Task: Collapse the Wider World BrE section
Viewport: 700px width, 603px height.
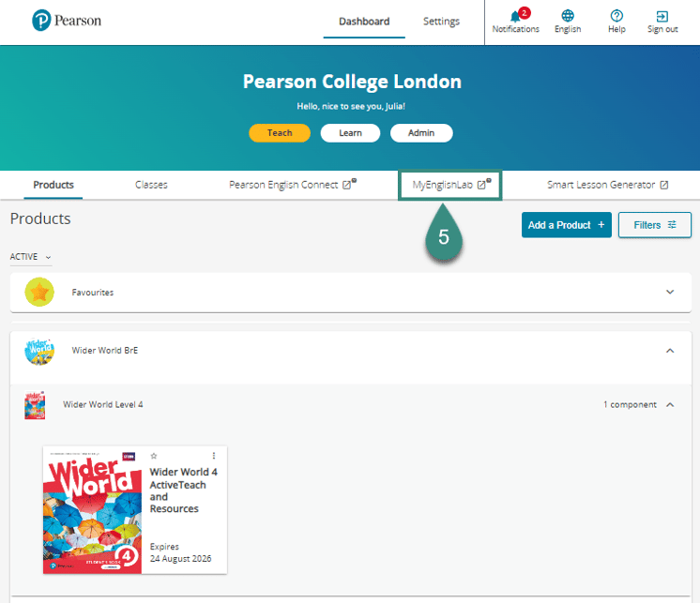Action: 670,351
